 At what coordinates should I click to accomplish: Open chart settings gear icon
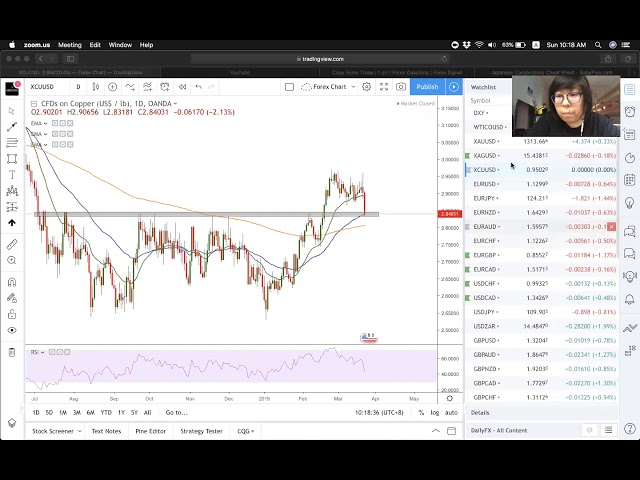[x=367, y=87]
